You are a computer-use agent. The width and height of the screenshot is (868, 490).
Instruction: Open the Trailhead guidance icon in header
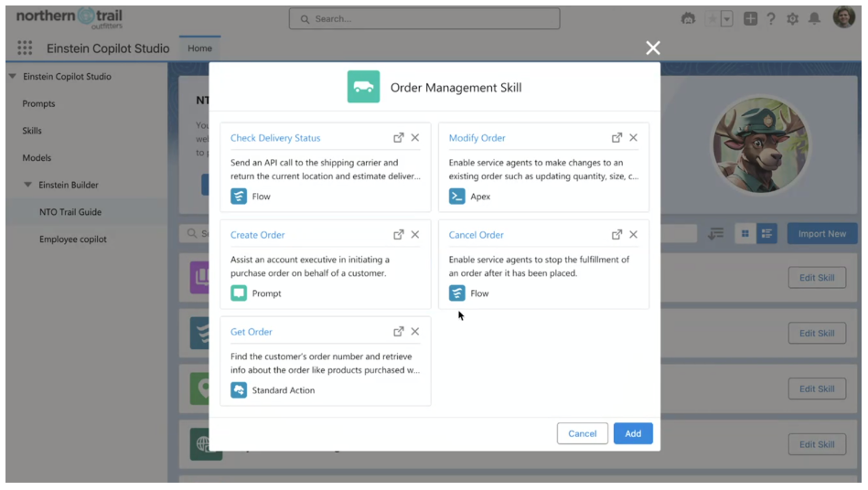coord(688,19)
